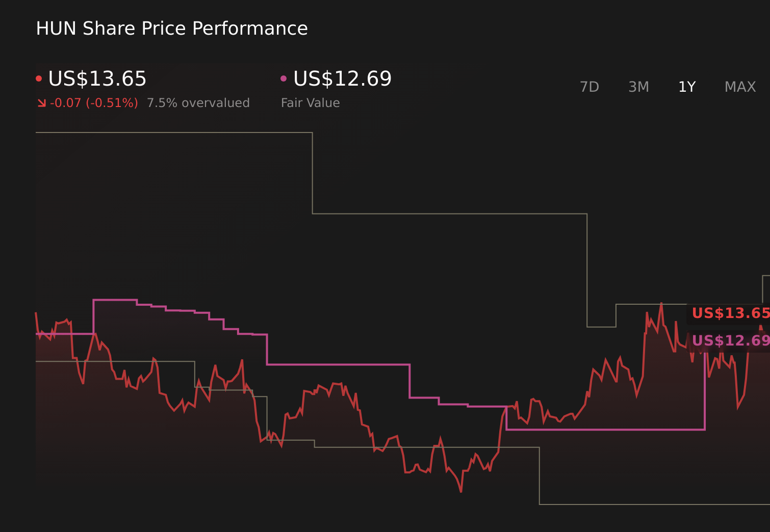
Task: Open the 3M range selector
Action: (638, 87)
